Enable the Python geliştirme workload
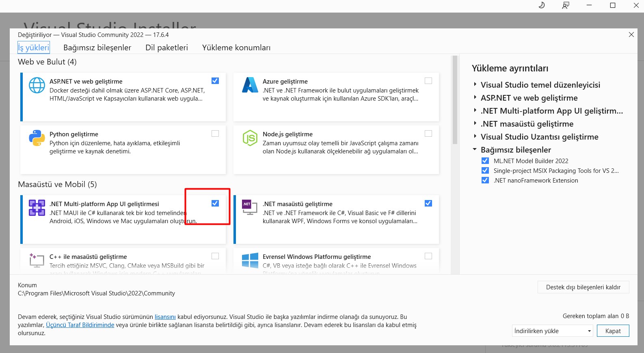644x353 pixels. tap(215, 133)
